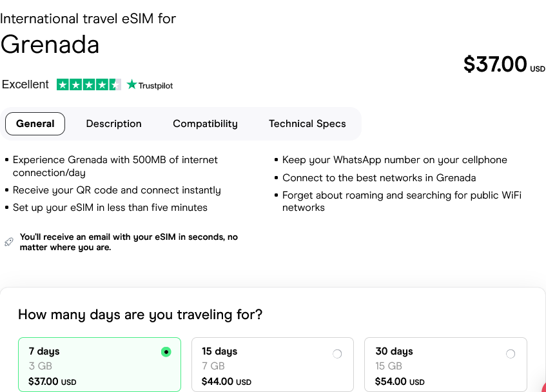This screenshot has width=546, height=392.
Task: Click the large $37.00 USD total price
Action: (503, 64)
